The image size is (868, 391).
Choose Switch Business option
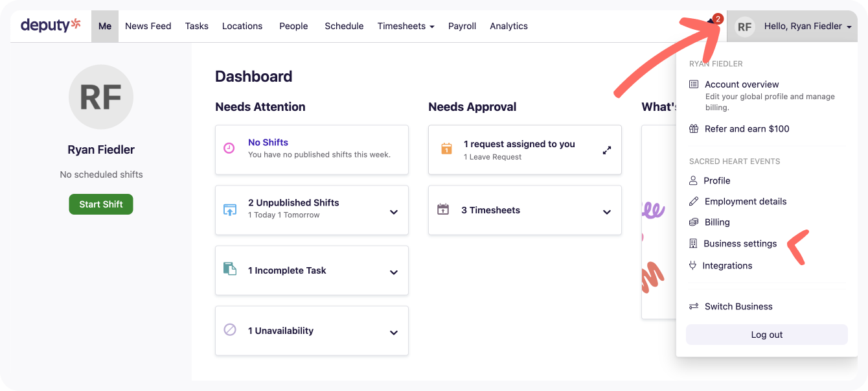click(x=738, y=306)
